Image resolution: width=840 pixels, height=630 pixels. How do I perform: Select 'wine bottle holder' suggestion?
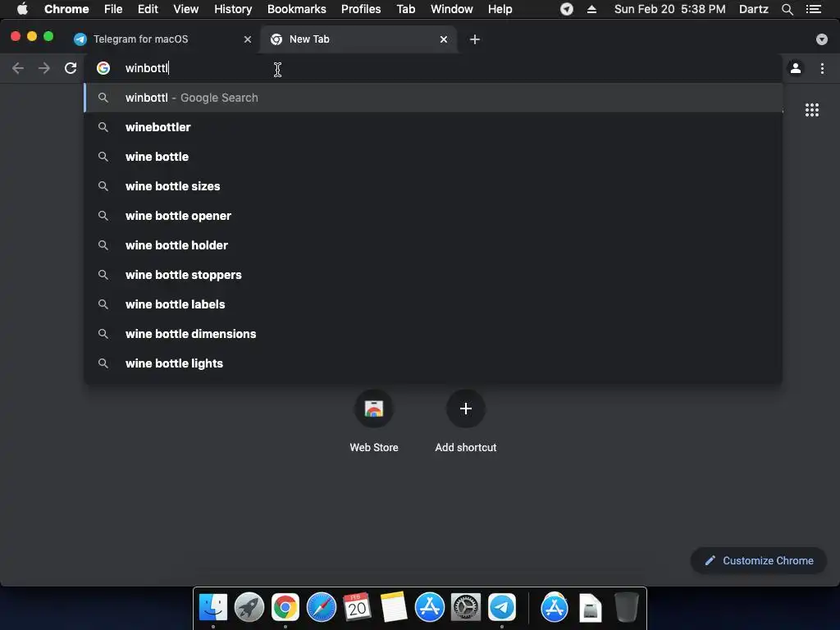point(433,244)
